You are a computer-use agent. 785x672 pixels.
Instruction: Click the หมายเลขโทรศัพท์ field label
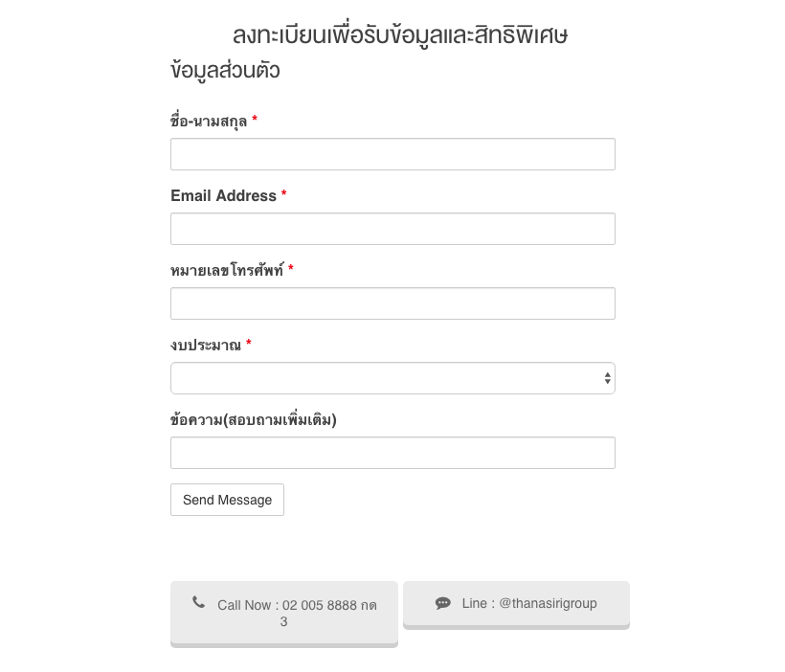point(227,270)
